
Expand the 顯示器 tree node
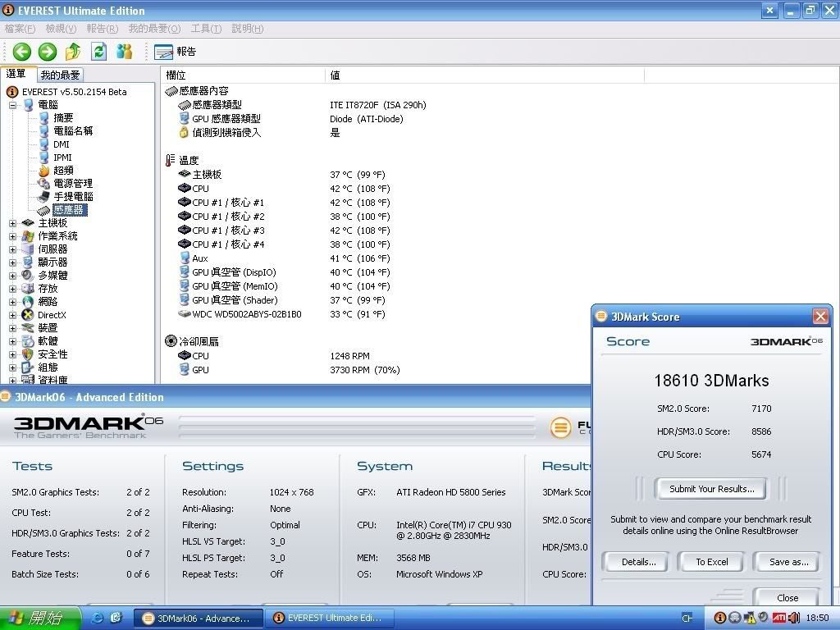pos(13,262)
